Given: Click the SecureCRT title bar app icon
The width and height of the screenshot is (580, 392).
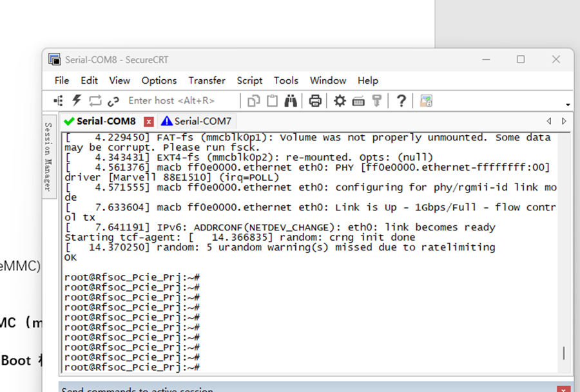Looking at the screenshot, I should coord(54,59).
